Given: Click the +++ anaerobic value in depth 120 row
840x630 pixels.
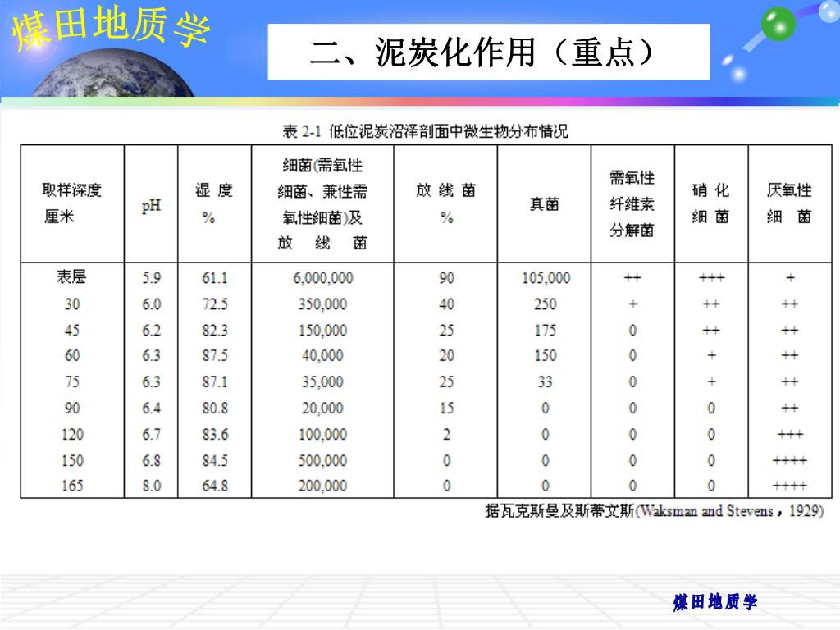Looking at the screenshot, I should (x=790, y=435).
